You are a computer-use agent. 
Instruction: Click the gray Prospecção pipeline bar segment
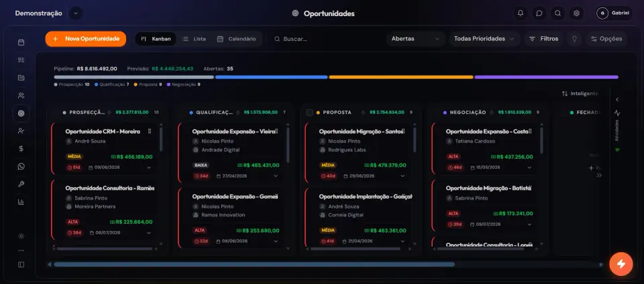[134, 77]
